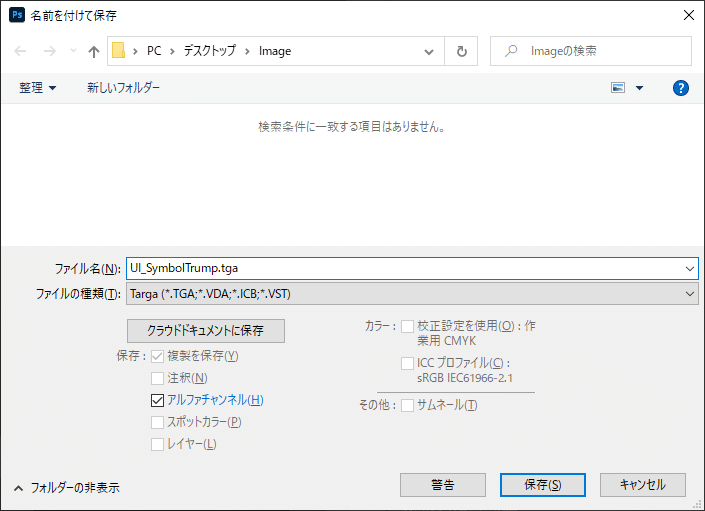
Task: Click the magnifier search icon
Action: pos(511,51)
